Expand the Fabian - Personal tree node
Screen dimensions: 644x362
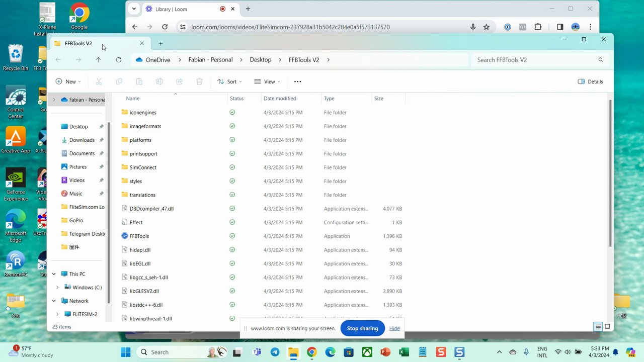tap(54, 100)
